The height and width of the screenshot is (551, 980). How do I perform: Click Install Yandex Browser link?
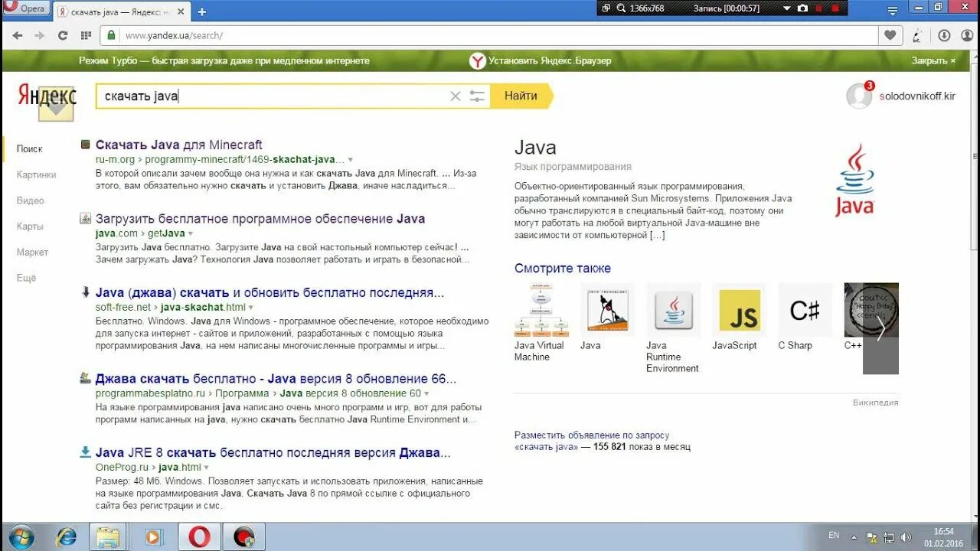[x=541, y=60]
